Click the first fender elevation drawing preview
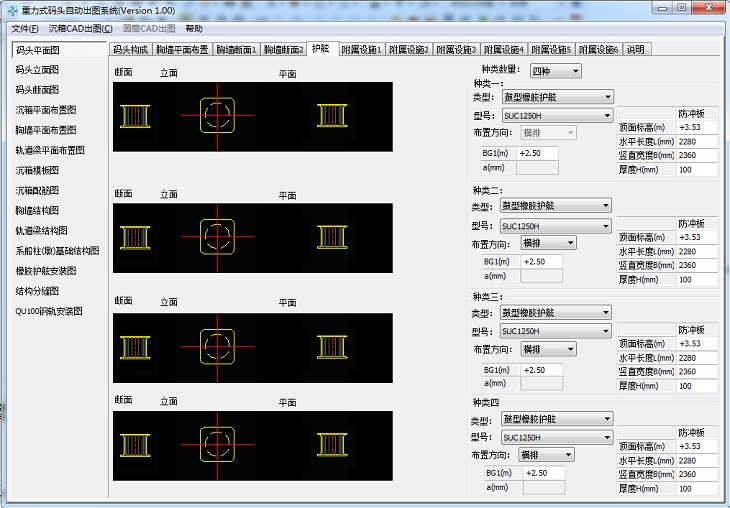 [x=253, y=117]
